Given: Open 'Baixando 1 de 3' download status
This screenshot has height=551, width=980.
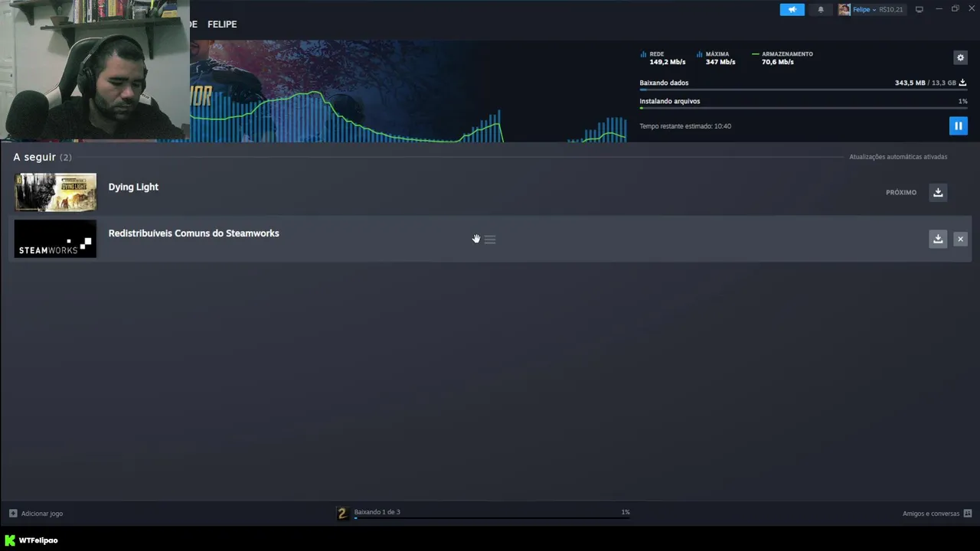Looking at the screenshot, I should [x=377, y=512].
